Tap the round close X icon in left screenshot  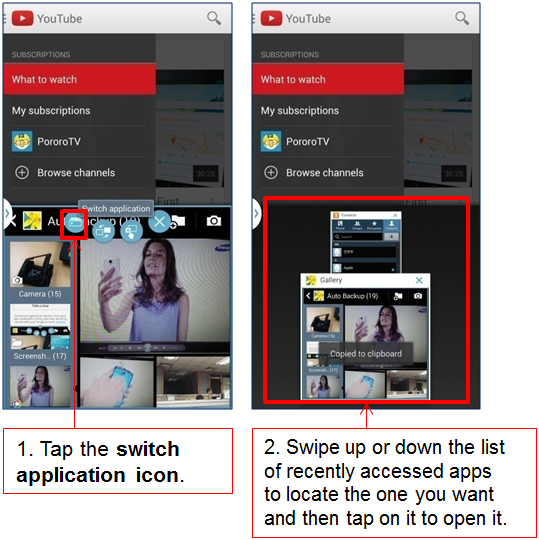(159, 221)
